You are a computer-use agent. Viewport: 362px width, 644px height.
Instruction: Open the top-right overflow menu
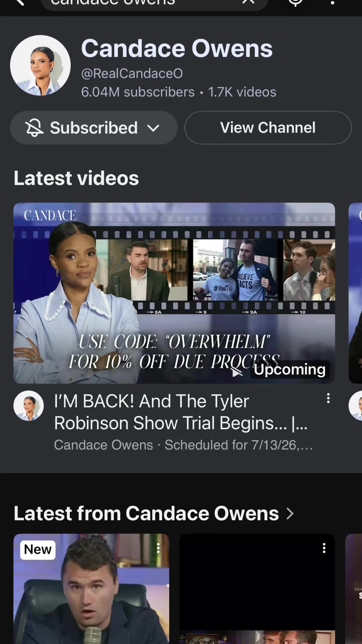(x=332, y=2)
